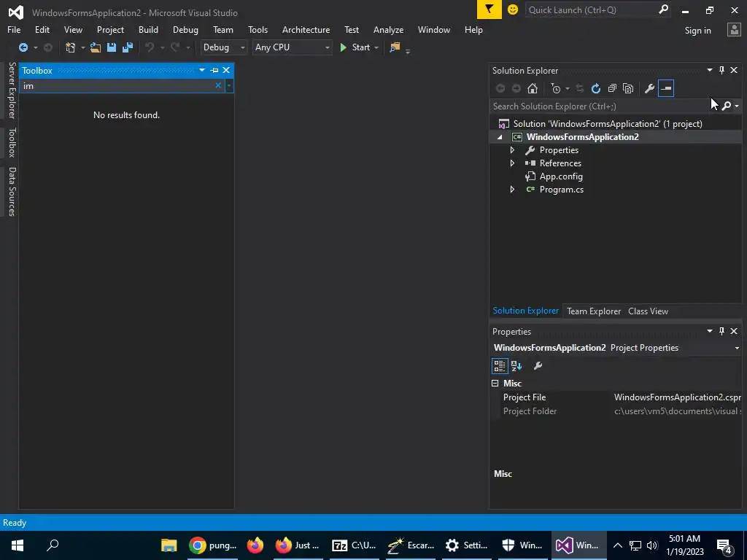
Task: Open the Project menu
Action: (110, 29)
